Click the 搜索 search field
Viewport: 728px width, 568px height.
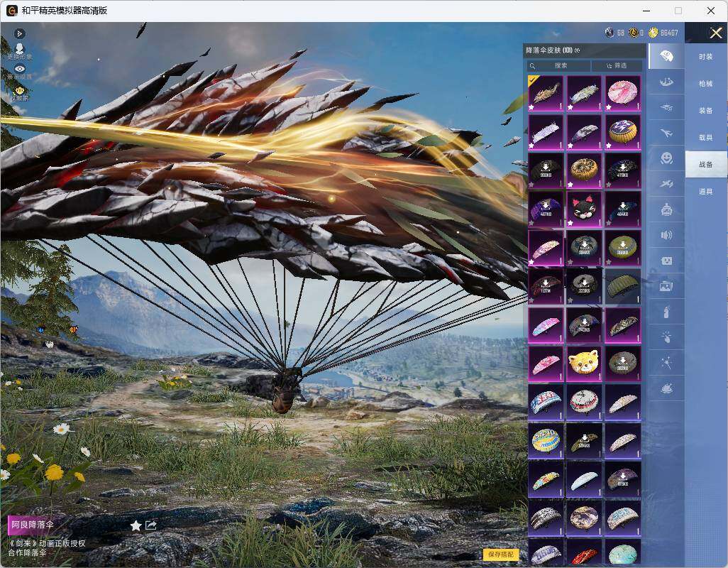(x=558, y=65)
